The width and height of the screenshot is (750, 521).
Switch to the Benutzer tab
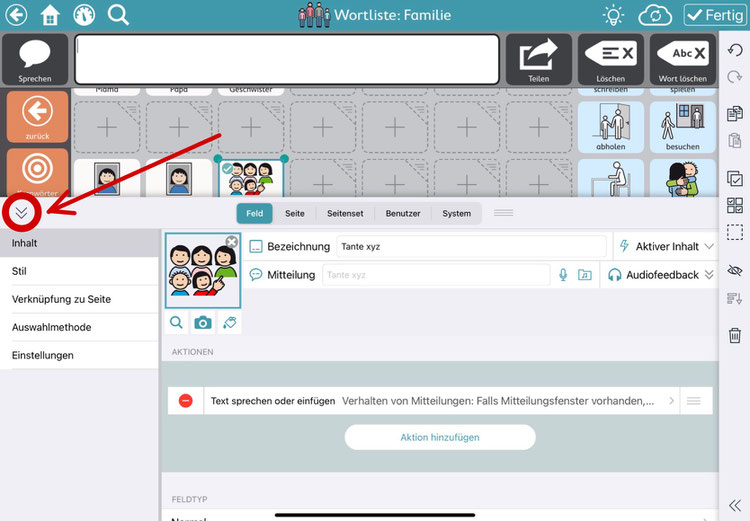[x=403, y=213]
